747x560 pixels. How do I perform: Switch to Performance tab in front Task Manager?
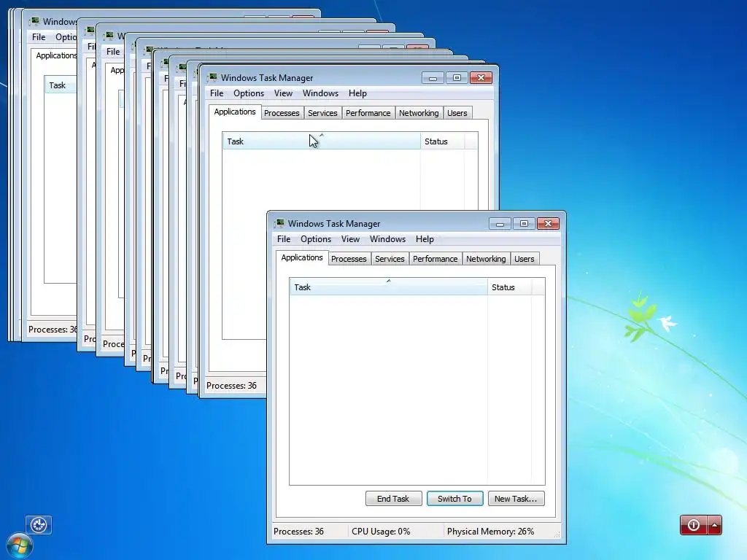point(435,259)
